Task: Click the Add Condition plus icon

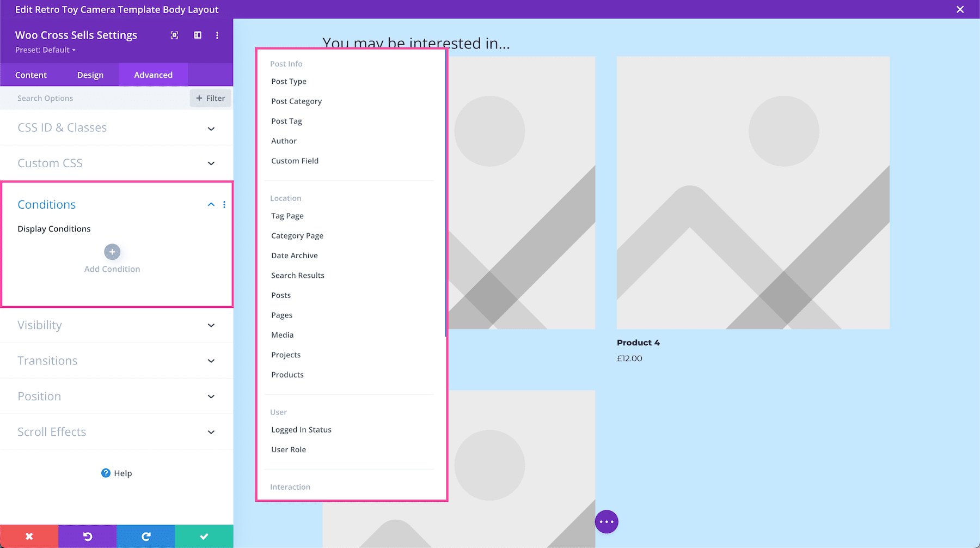Action: point(112,252)
